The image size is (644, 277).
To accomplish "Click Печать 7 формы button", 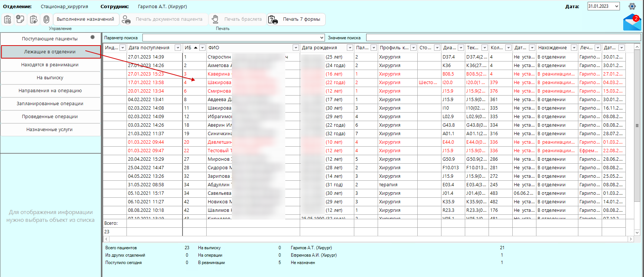I will pyautogui.click(x=296, y=19).
